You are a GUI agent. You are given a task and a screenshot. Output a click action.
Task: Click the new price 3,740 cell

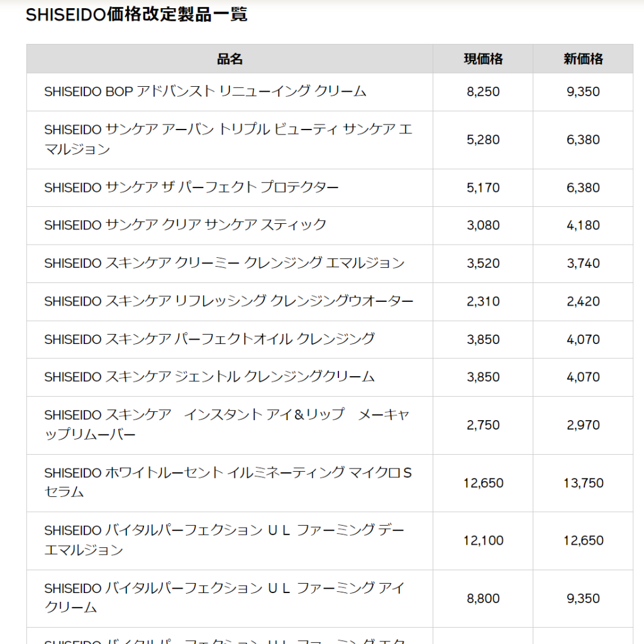583,264
